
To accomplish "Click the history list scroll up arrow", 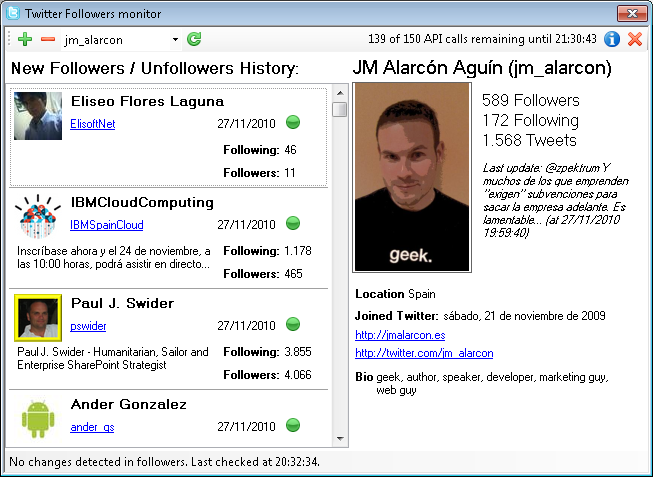I will (x=340, y=93).
